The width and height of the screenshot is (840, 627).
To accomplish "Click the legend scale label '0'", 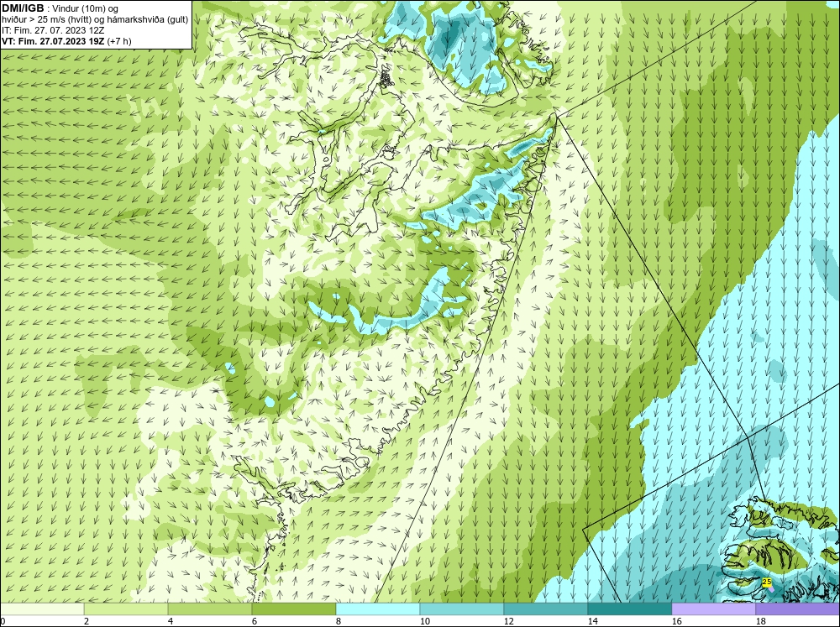I will click(3, 621).
